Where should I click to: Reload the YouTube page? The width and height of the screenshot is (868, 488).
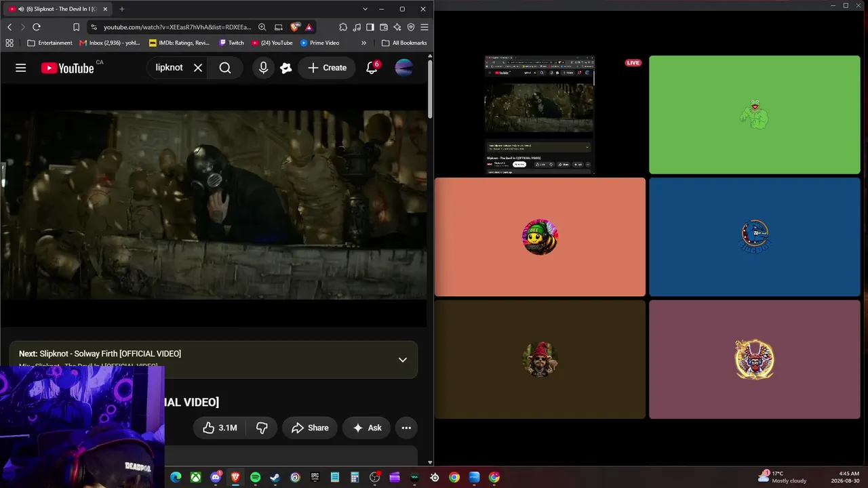coord(37,27)
